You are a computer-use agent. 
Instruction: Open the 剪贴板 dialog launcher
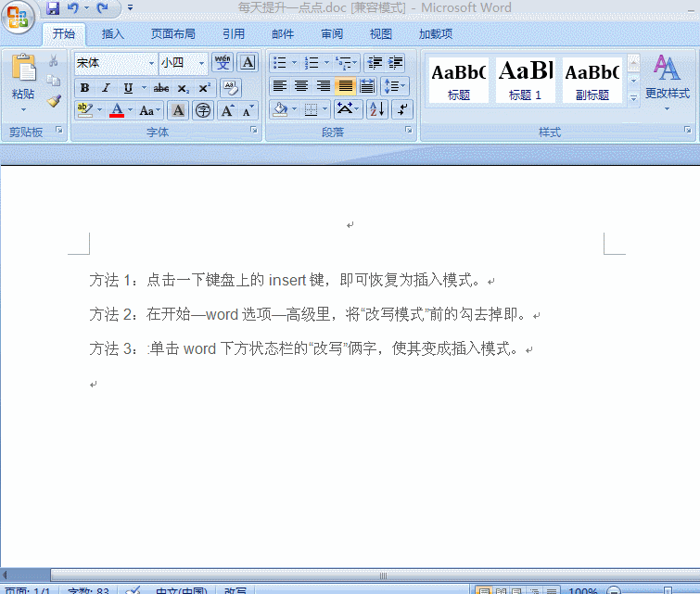(x=59, y=130)
